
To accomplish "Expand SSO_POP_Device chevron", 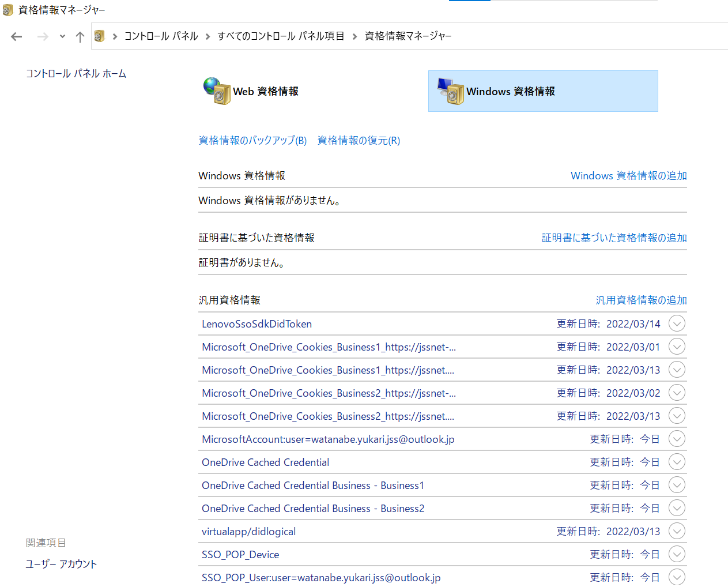I will pos(677,554).
